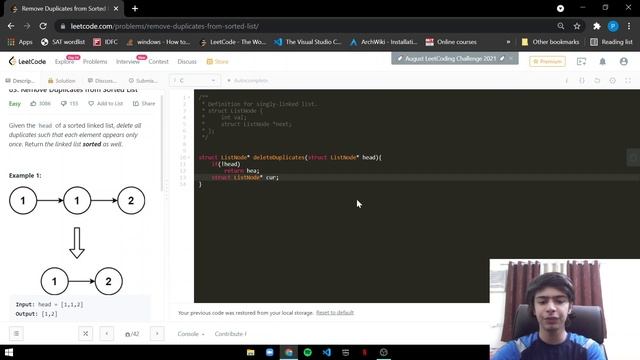Viewport: 640px width, 360px height.
Task: Switch to the Description tab
Action: coord(20,81)
